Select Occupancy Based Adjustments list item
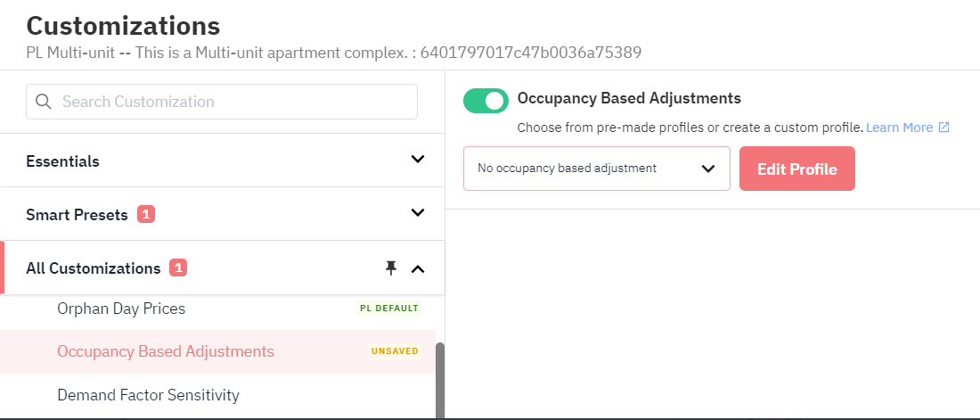This screenshot has width=980, height=420. coord(217,351)
